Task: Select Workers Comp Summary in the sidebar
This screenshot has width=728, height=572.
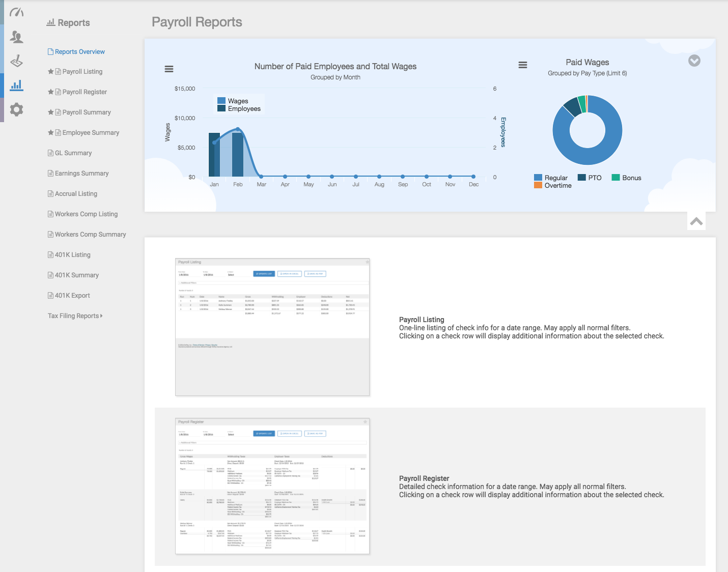Action: pyautogui.click(x=91, y=234)
